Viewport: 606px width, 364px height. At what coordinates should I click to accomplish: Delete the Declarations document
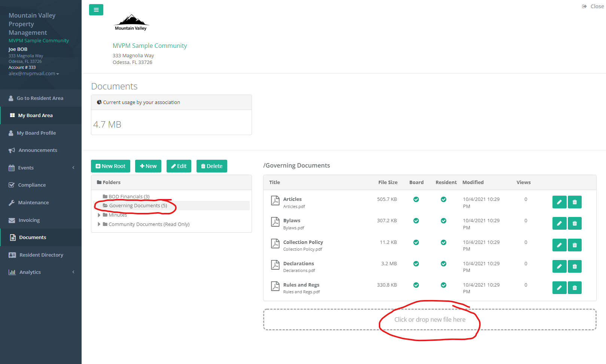575,266
